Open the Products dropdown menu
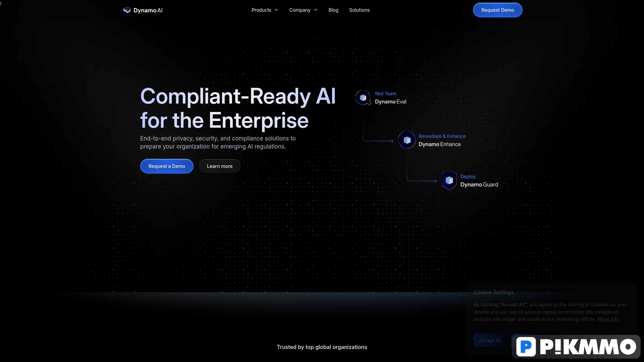This screenshot has height=362, width=644. tap(265, 10)
